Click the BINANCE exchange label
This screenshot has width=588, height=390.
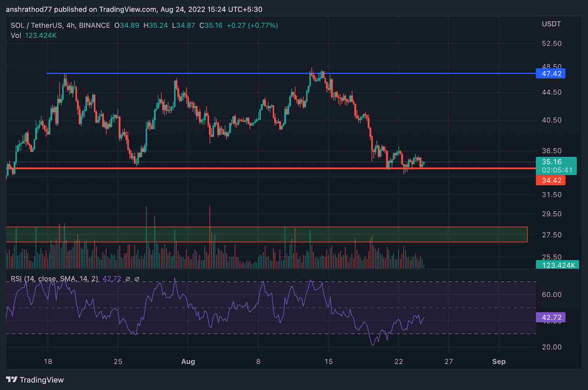click(94, 25)
